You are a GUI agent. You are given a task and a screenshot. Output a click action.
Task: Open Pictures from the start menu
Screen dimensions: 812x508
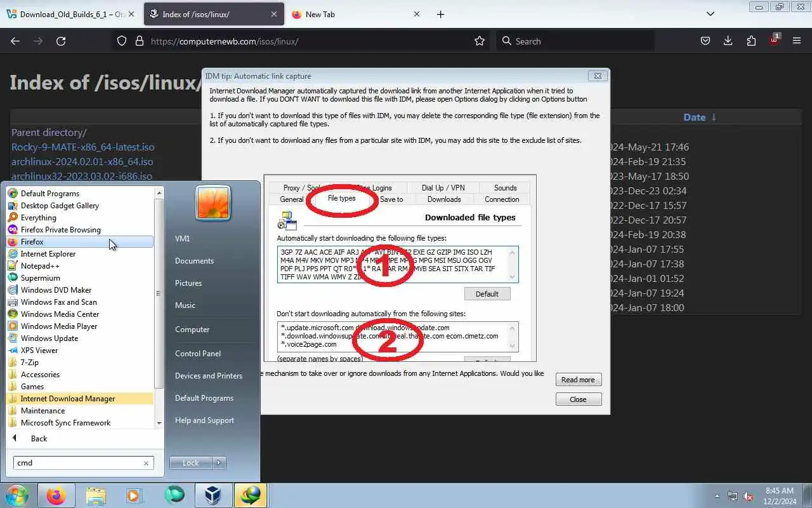[x=188, y=283]
